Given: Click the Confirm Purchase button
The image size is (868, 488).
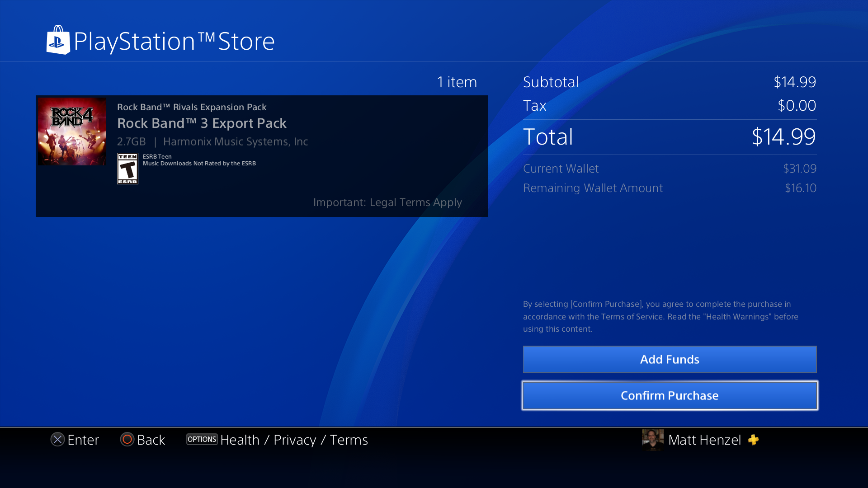Looking at the screenshot, I should pyautogui.click(x=670, y=395).
